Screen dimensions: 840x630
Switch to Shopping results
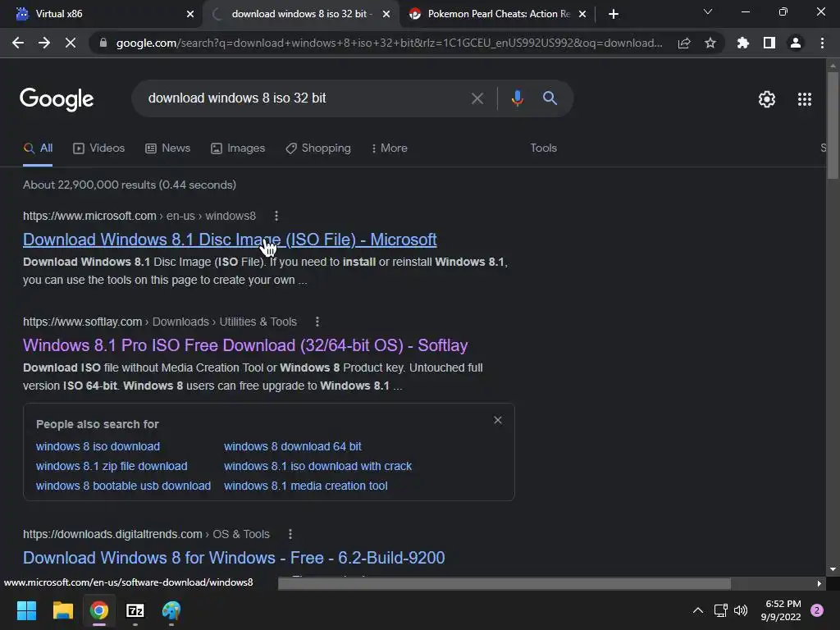[318, 148]
